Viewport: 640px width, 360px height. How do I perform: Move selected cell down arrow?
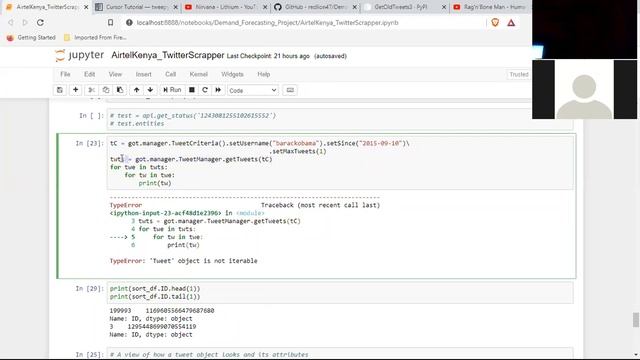click(x=150, y=90)
